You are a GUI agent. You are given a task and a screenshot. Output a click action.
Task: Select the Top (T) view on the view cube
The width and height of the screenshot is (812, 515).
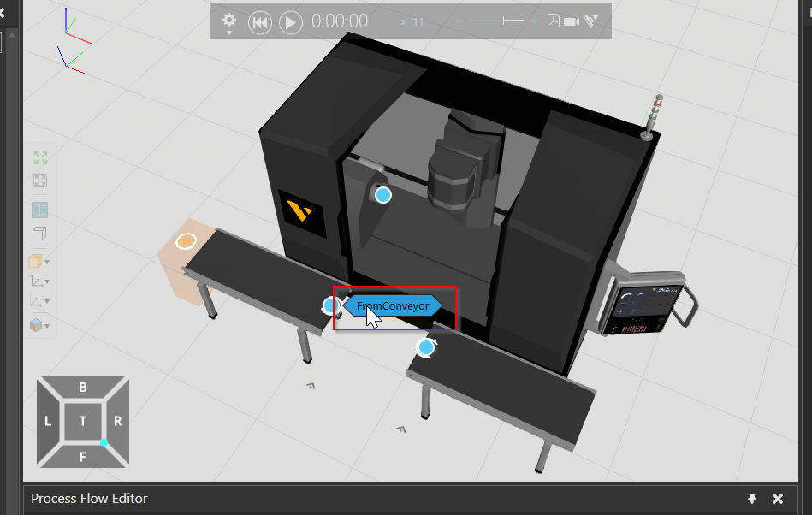(83, 421)
